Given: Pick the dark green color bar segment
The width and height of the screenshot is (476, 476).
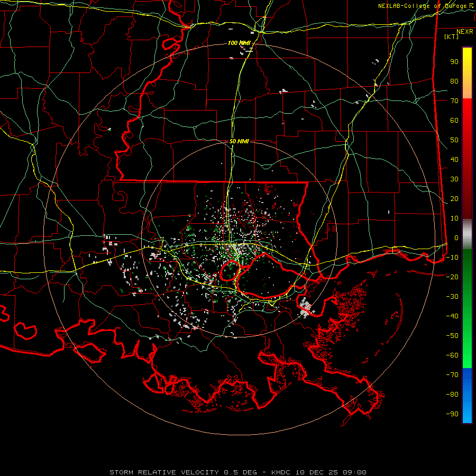Looking at the screenshot, I should click(467, 262).
